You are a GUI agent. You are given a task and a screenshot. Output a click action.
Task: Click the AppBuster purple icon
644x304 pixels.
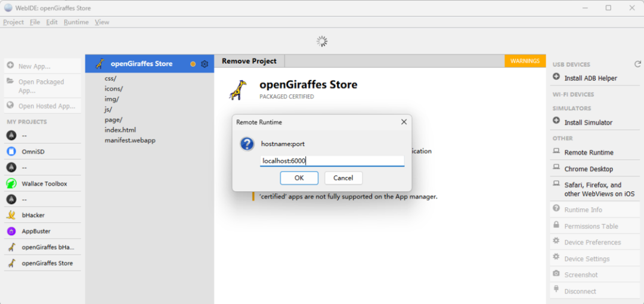[x=11, y=231]
